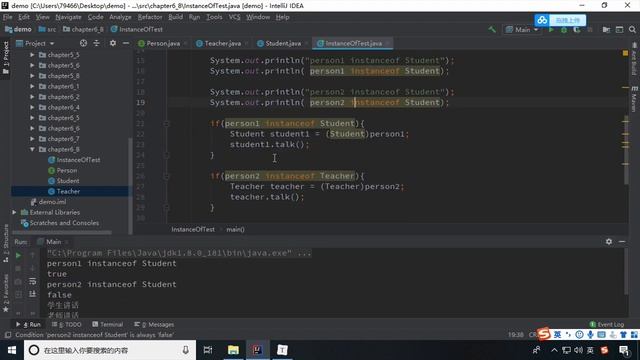The image size is (640, 360).
Task: Collapse the chapter6_8 folder
Action: click(x=32, y=149)
